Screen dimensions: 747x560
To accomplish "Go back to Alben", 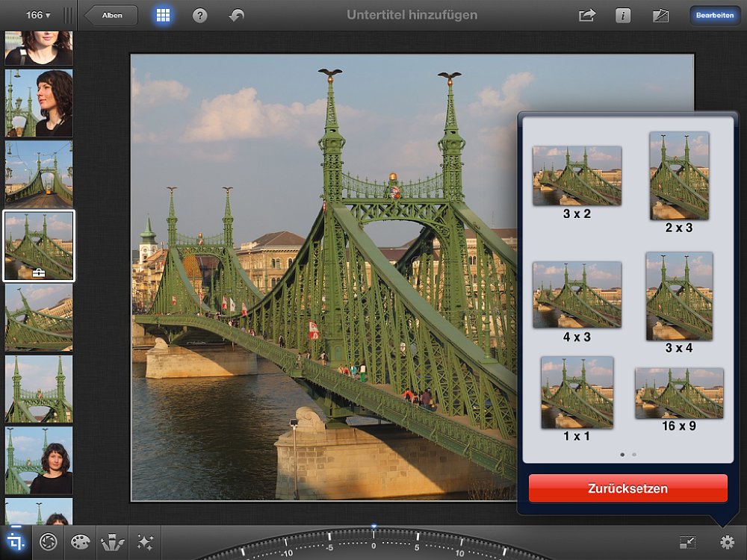I will point(111,15).
